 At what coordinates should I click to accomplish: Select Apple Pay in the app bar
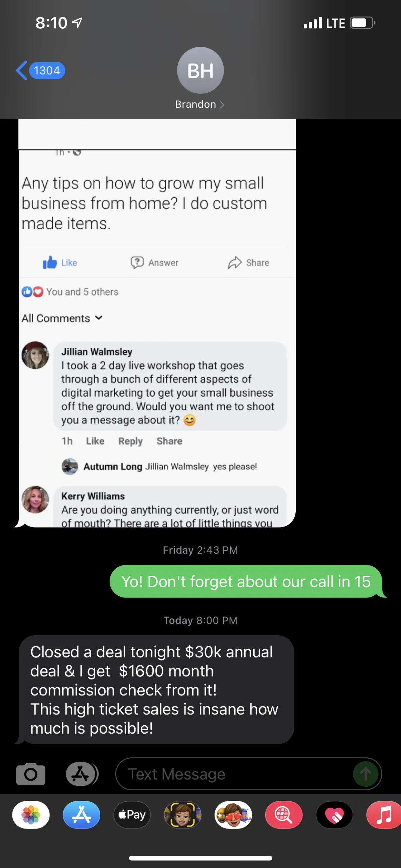tap(132, 815)
